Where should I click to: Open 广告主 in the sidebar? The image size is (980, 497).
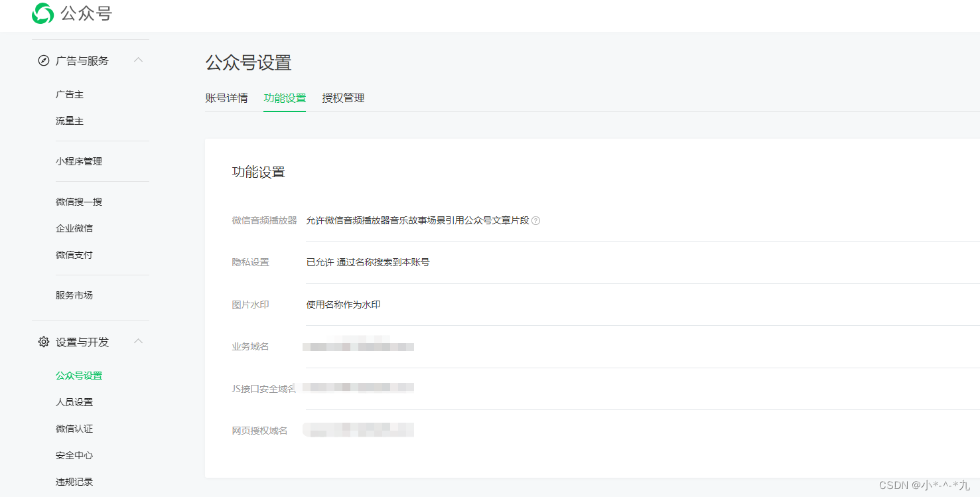pyautogui.click(x=70, y=95)
